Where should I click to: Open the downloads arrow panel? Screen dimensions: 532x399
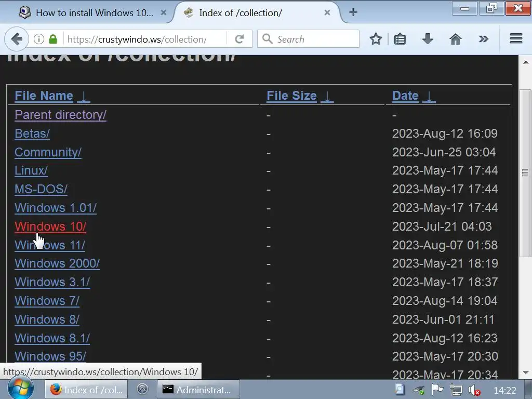(x=428, y=39)
